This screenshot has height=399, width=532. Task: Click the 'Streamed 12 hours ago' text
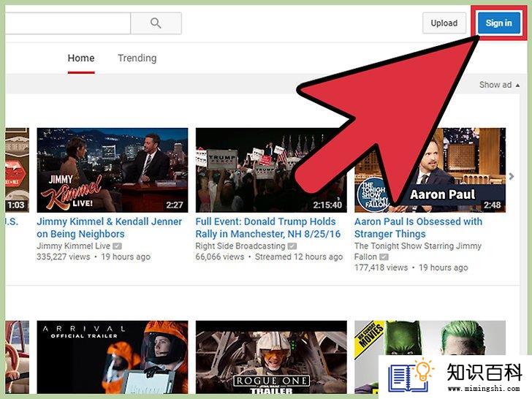299,256
